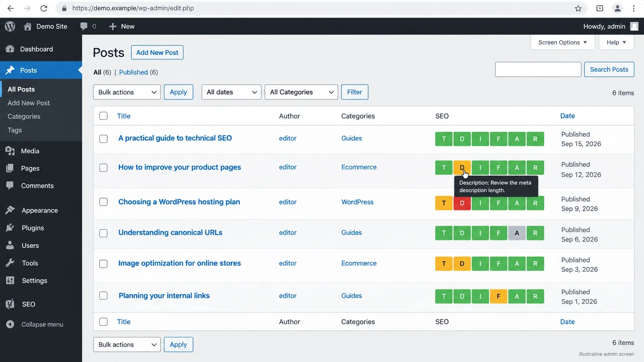644x362 pixels.
Task: Click the Search Posts button
Action: (x=609, y=69)
